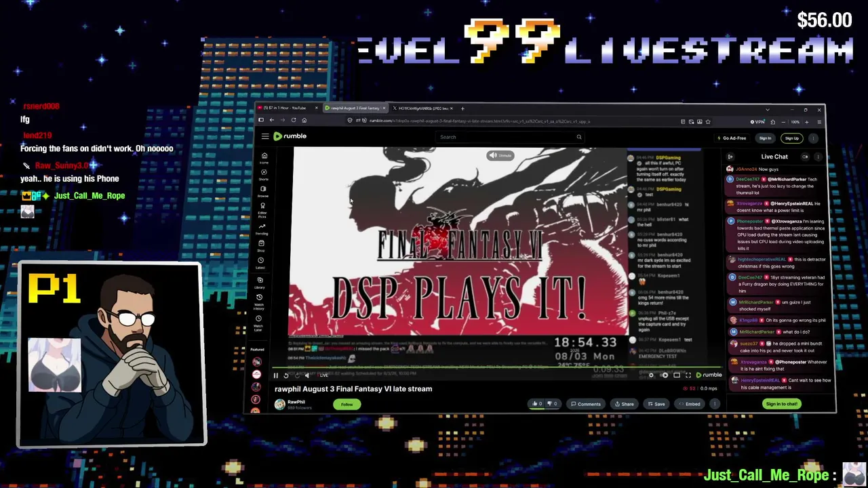Click the 'Live Chat' panel heading
Viewport: 868px width, 488px height.
[x=774, y=157]
